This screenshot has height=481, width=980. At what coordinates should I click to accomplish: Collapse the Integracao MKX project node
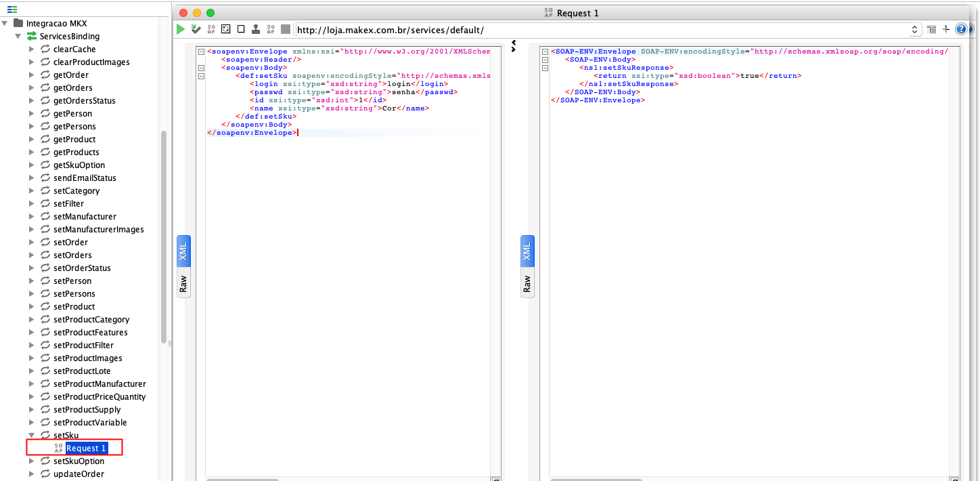pos(5,24)
